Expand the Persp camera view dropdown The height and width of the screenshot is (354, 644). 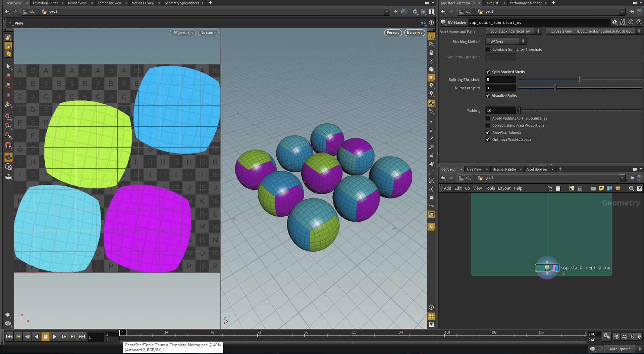[x=393, y=33]
